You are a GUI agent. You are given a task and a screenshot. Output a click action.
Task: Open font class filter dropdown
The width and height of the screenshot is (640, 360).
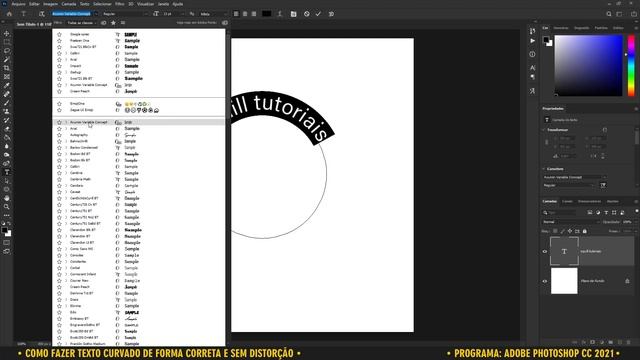[x=82, y=23]
